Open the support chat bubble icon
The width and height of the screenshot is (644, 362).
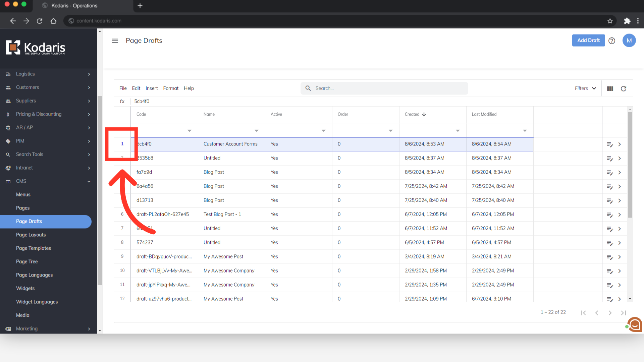click(x=635, y=324)
